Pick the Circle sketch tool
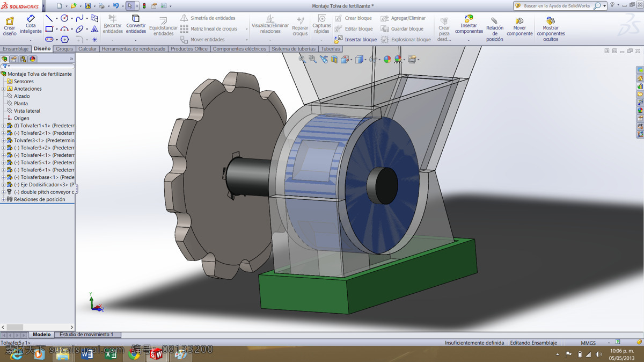Viewport: 644px width, 362px height. [64, 18]
